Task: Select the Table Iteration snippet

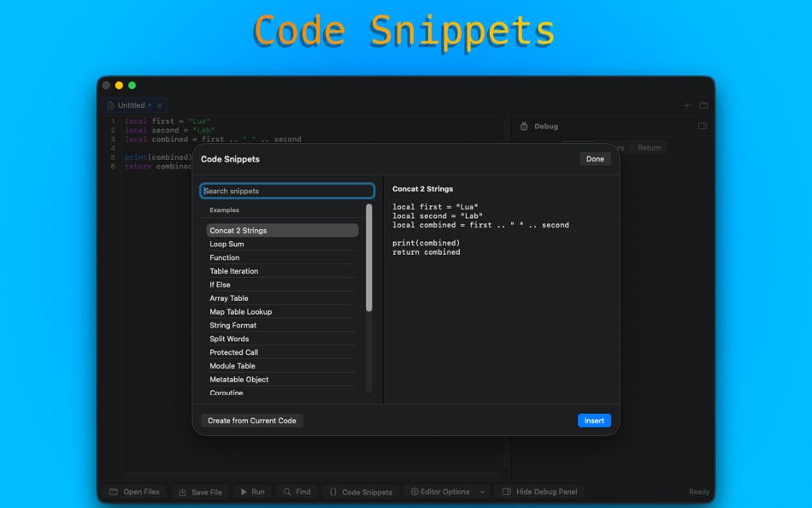Action: click(x=282, y=270)
